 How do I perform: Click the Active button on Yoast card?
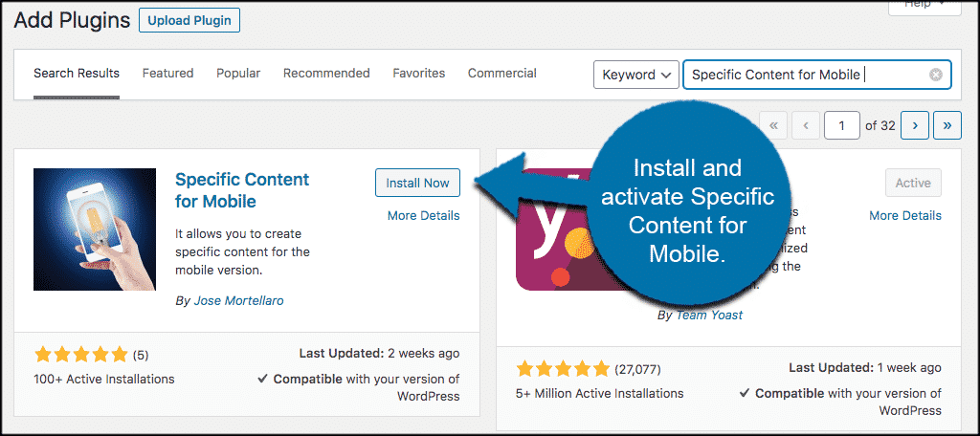[913, 183]
